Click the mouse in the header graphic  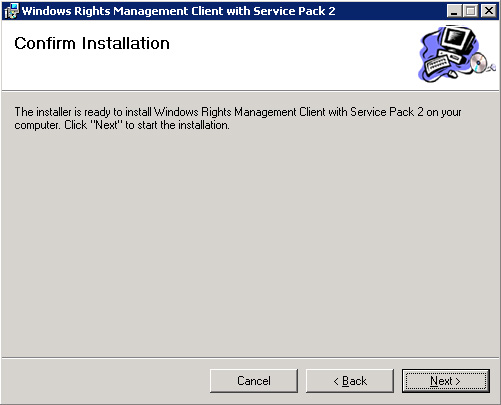(x=452, y=74)
